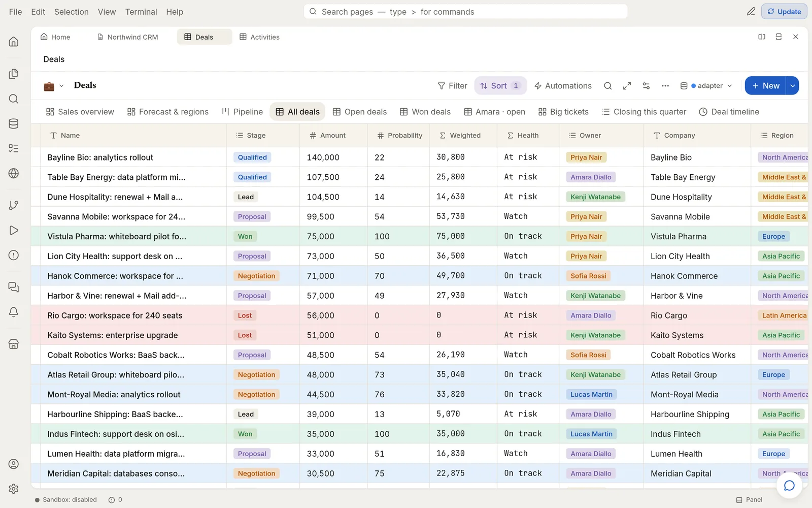Image resolution: width=812 pixels, height=508 pixels.
Task: Open the settings gear in the sidebar
Action: (14, 489)
